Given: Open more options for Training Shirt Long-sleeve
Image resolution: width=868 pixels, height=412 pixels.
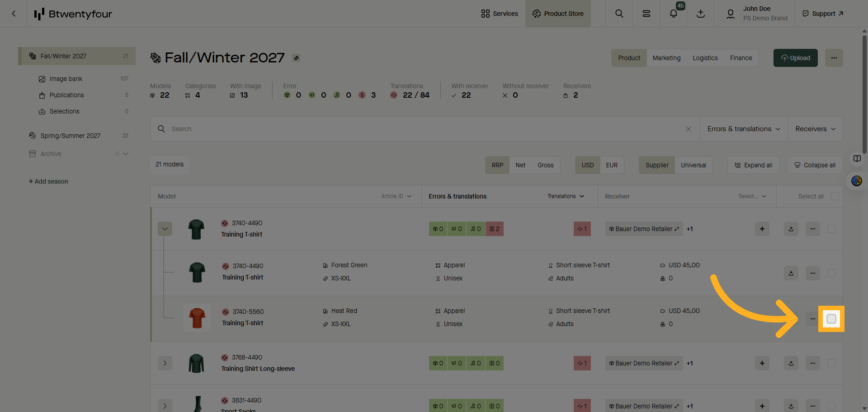Looking at the screenshot, I should click(x=813, y=363).
